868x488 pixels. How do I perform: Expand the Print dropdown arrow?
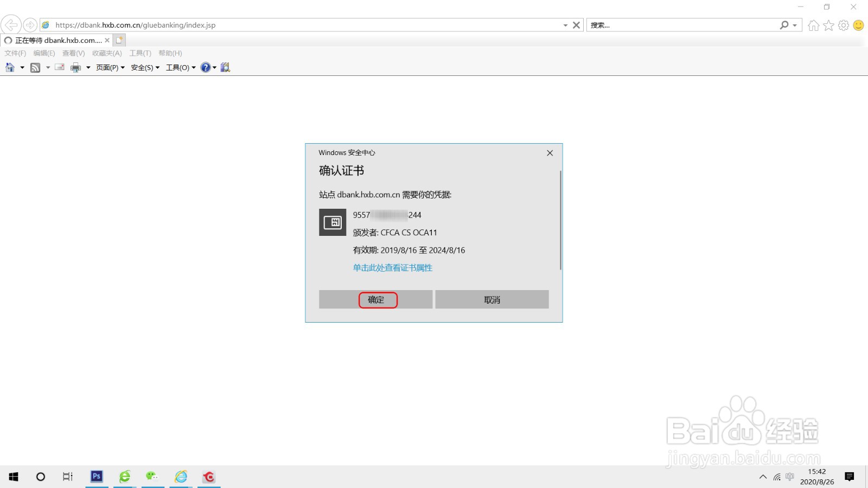[x=88, y=67]
